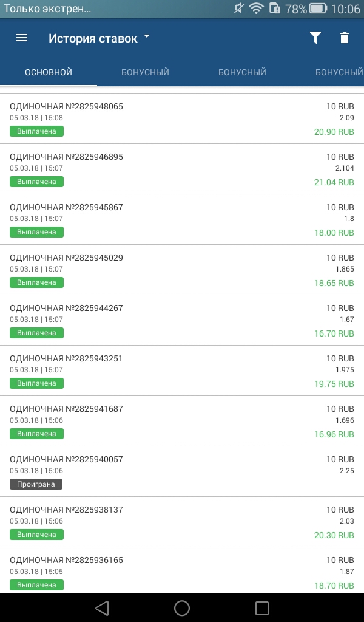Tap the Android back navigation button
364x622 pixels.
point(102,607)
